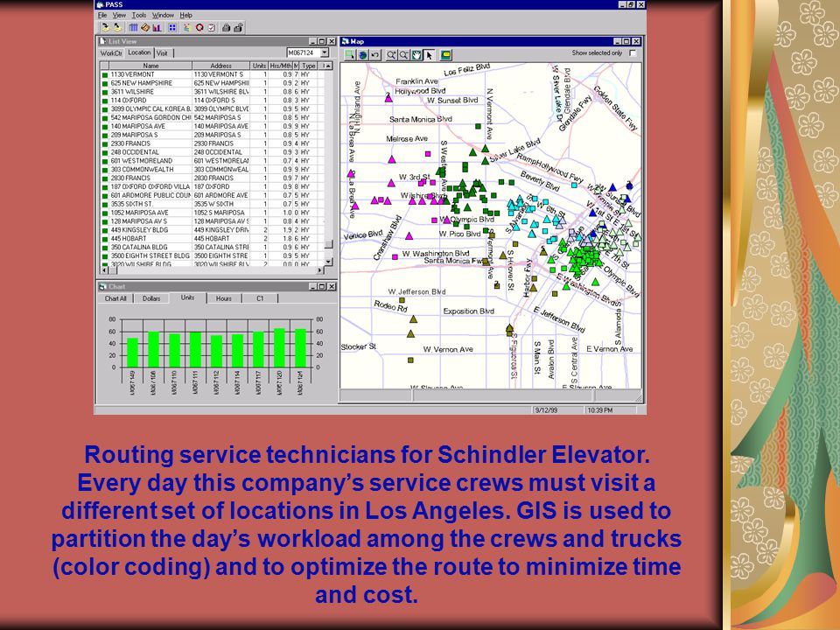Select the 445 HOBART list row
The width and height of the screenshot is (840, 630).
pyautogui.click(x=212, y=238)
